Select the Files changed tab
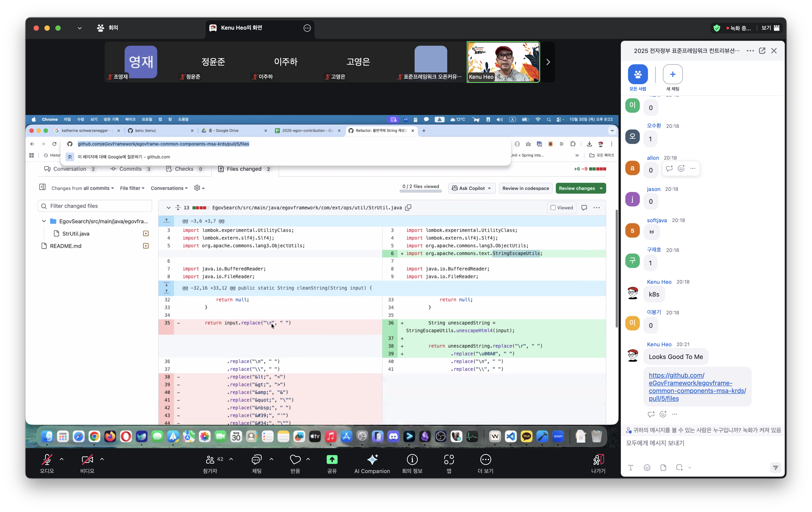 click(x=245, y=169)
